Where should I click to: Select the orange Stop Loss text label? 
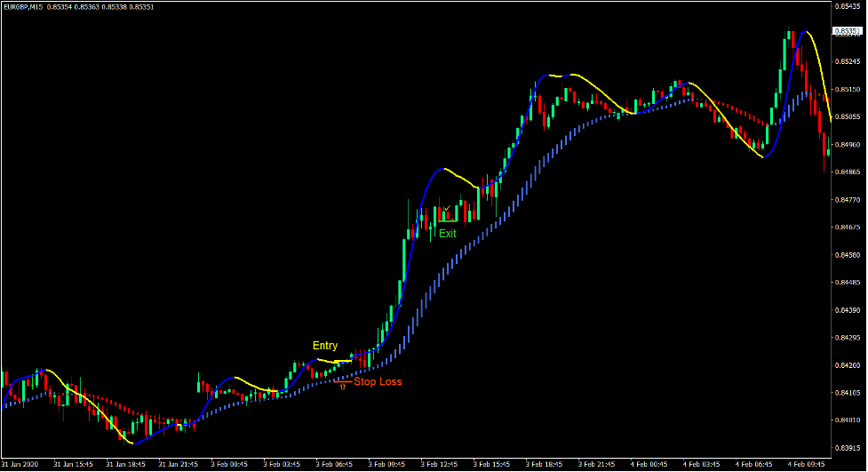[x=378, y=382]
